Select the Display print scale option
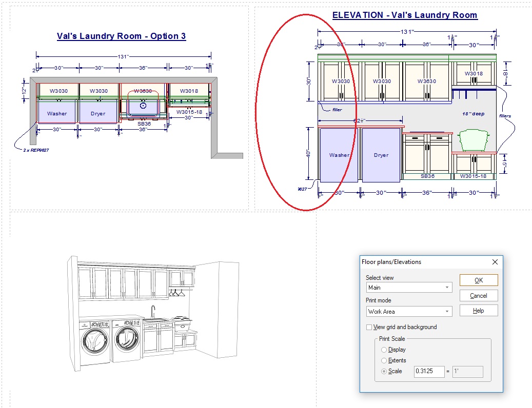Viewport: 532px width, 408px height. (x=384, y=350)
